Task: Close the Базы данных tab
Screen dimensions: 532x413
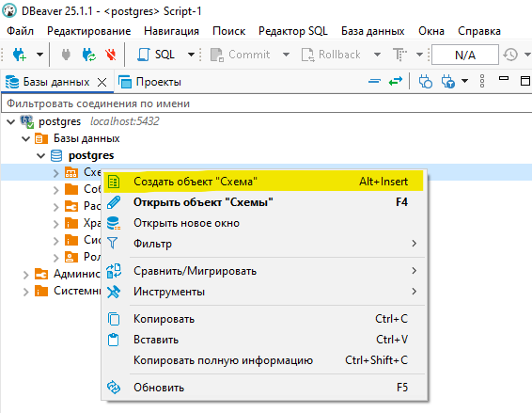Action: point(102,82)
